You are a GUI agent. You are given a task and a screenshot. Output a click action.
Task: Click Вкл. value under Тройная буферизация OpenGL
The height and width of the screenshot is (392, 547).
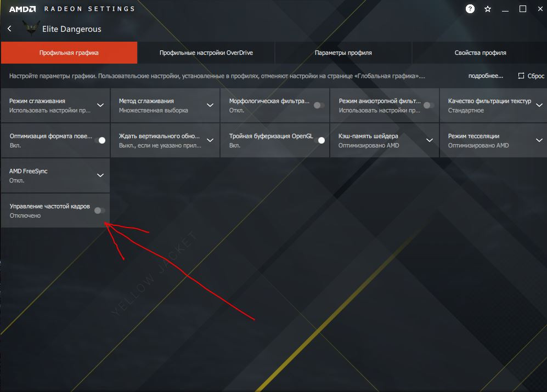(x=234, y=145)
